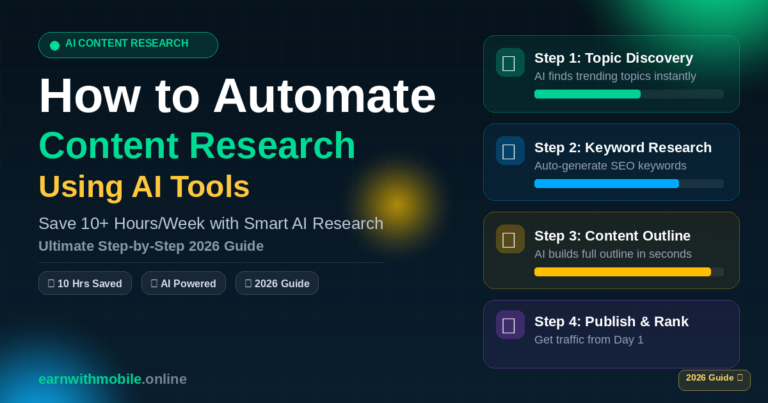Image resolution: width=768 pixels, height=403 pixels.
Task: Click 'Auto-generate SEO keywords' text
Action: tap(610, 166)
